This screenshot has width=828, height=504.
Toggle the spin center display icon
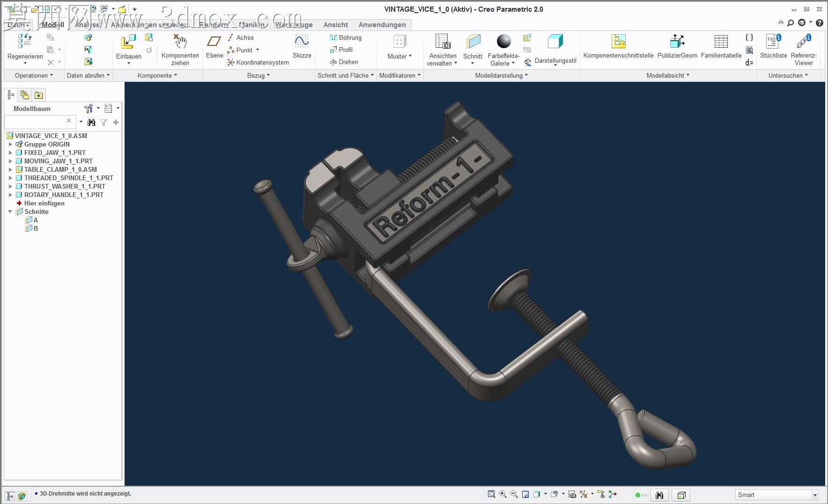pyautogui.click(x=613, y=494)
